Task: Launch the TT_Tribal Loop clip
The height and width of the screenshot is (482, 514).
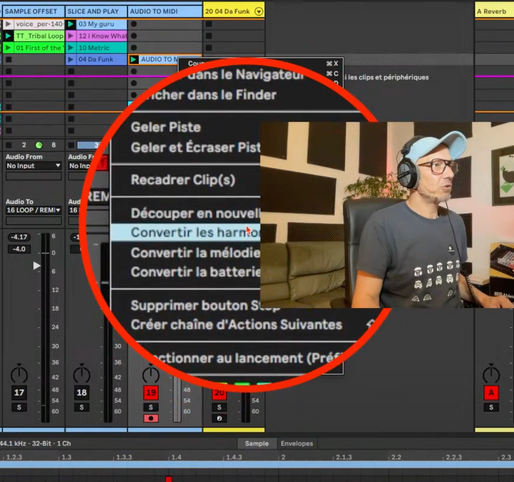Action: pos(9,36)
